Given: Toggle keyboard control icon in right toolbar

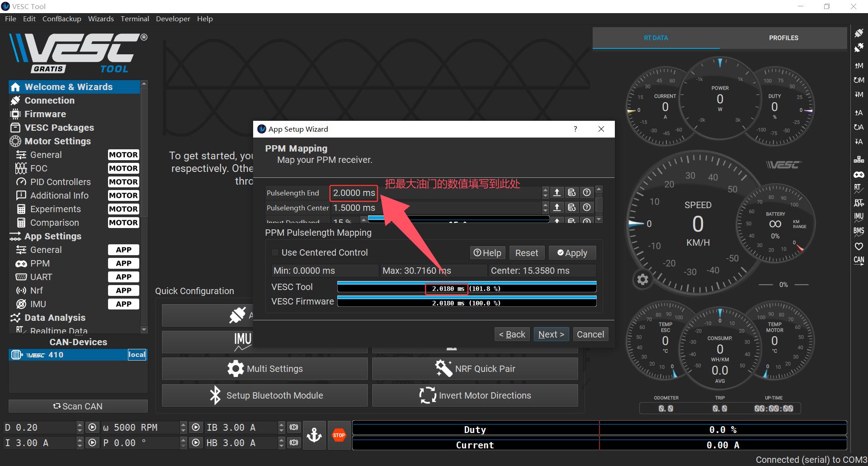Looking at the screenshot, I should [859, 159].
